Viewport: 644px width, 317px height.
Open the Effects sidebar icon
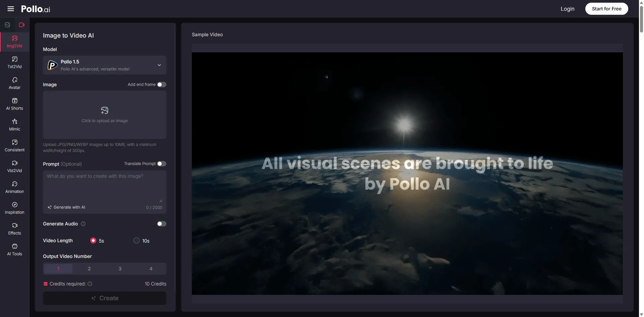pos(15,229)
